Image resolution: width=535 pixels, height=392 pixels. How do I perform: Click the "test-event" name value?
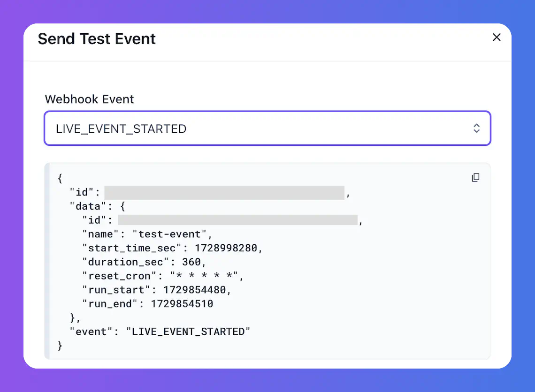[x=169, y=234]
